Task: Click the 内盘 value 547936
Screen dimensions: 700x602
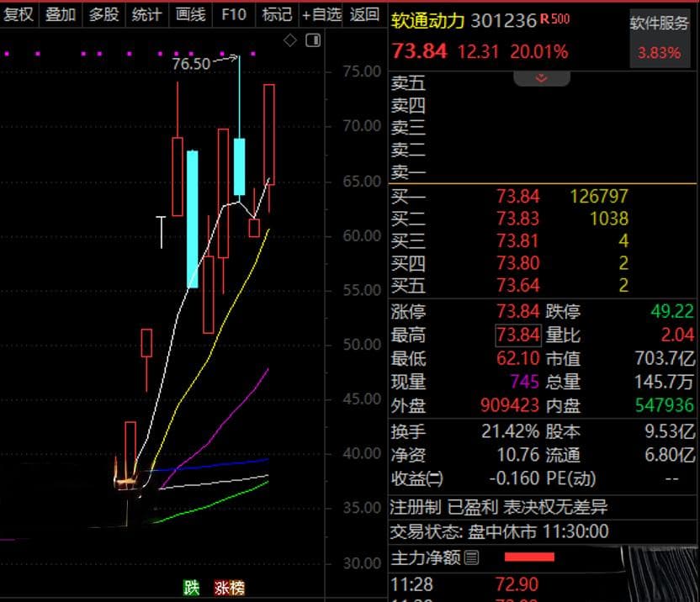Action: (665, 405)
